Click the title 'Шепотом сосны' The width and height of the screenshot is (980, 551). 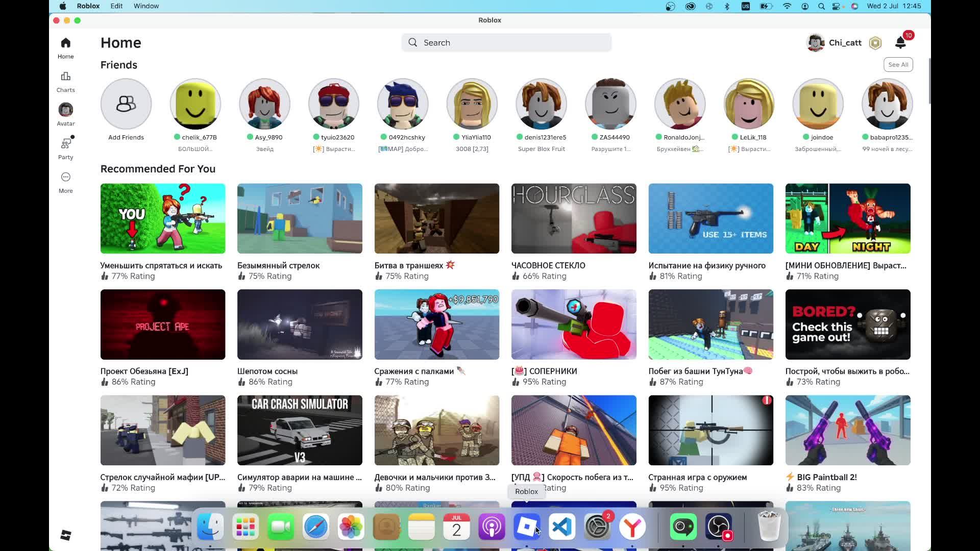tap(267, 371)
